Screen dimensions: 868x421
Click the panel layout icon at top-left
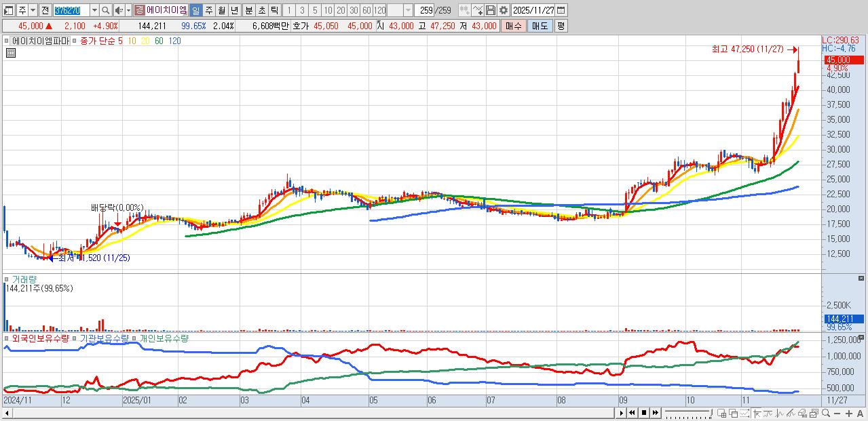click(x=9, y=10)
